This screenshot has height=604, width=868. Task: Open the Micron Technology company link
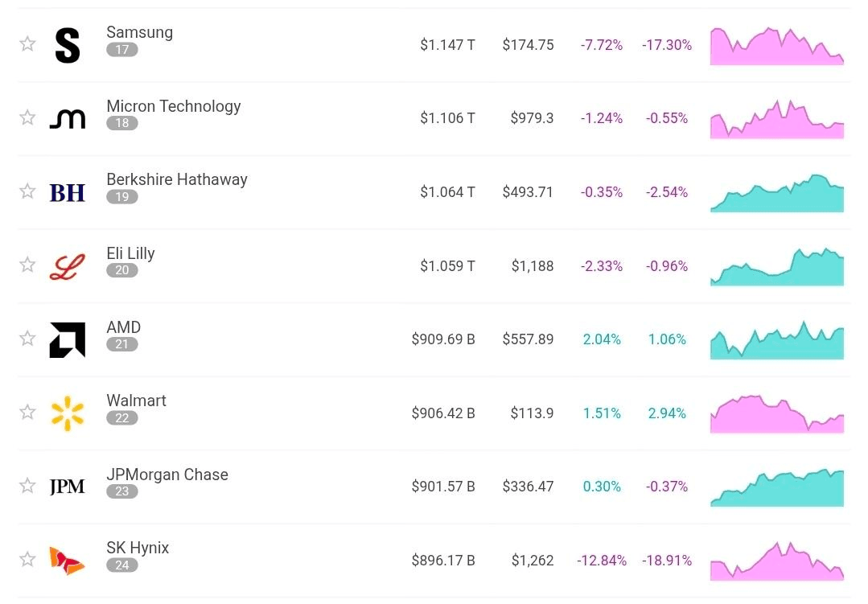click(x=173, y=105)
